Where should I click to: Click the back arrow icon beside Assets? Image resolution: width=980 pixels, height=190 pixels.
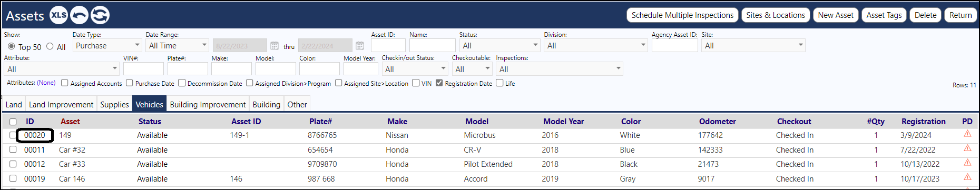pos(79,15)
